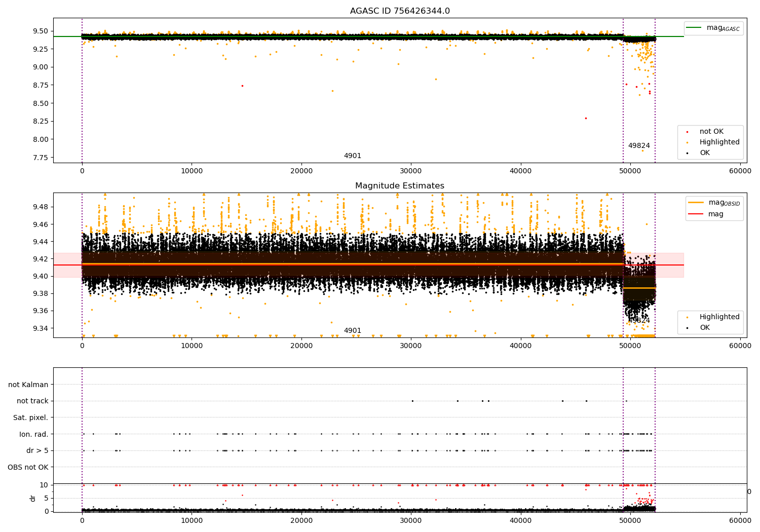Select the 'not OK' legend entry
Screen dimensions: 760x532
tap(711, 132)
